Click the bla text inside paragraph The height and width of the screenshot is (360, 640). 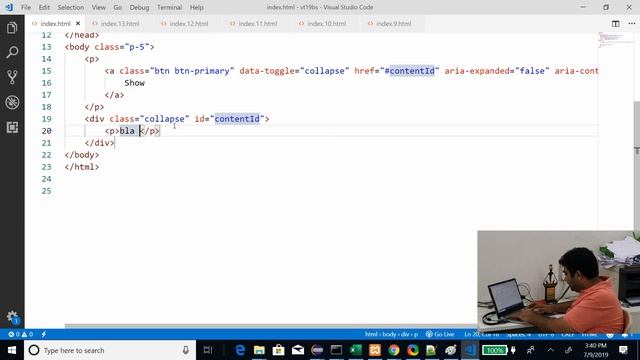point(127,131)
